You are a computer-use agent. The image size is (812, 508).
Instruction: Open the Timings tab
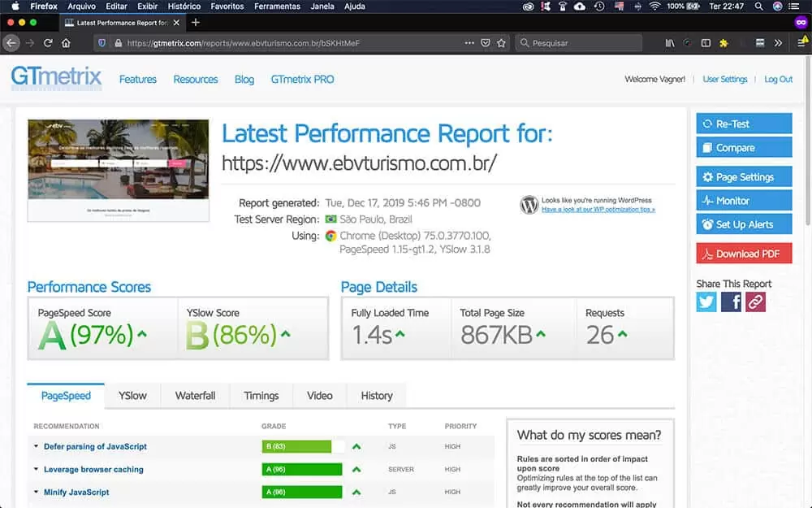pos(261,396)
